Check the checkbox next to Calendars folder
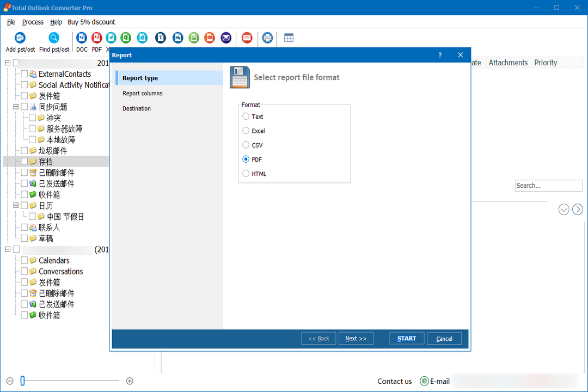This screenshot has height=392, width=588. pos(24,260)
